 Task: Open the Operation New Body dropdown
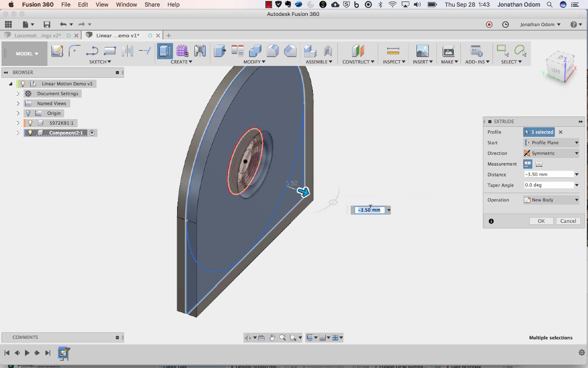pos(551,200)
